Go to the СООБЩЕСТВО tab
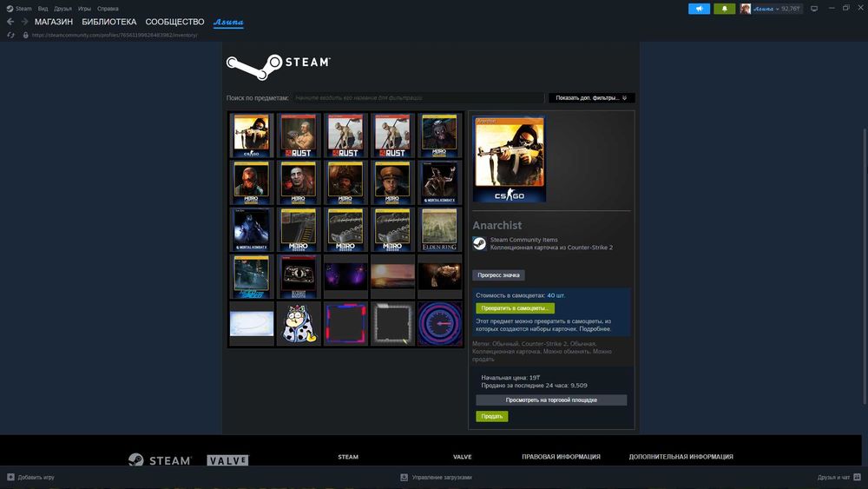The width and height of the screenshot is (868, 489). tap(174, 22)
